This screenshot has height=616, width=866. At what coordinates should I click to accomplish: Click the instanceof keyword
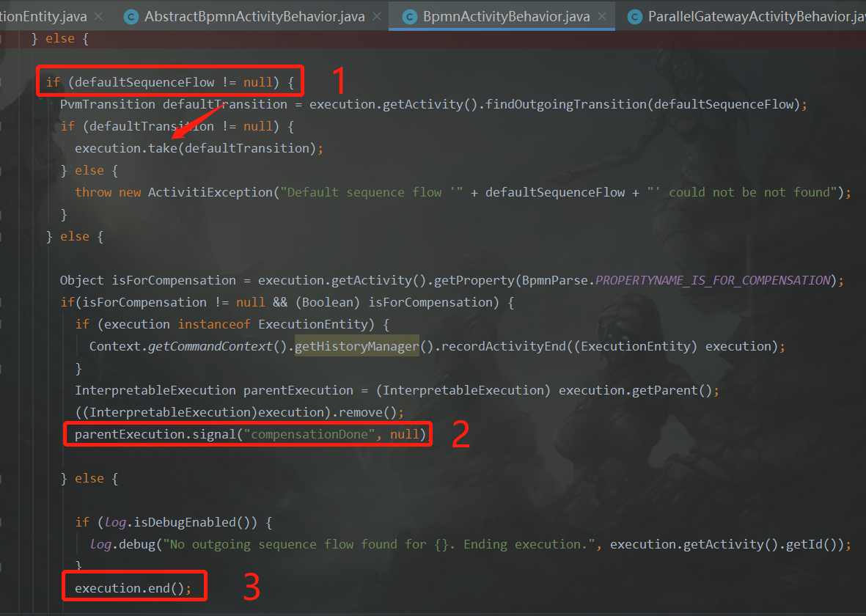pos(213,324)
